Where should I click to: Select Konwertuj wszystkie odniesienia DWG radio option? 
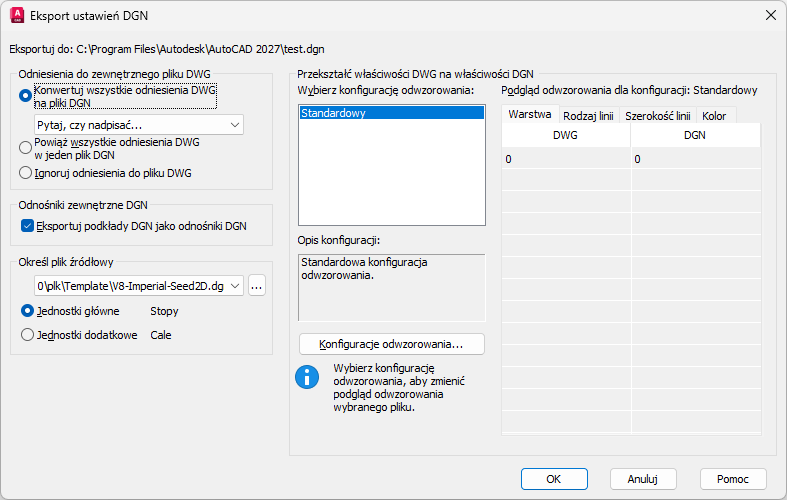(x=26, y=95)
